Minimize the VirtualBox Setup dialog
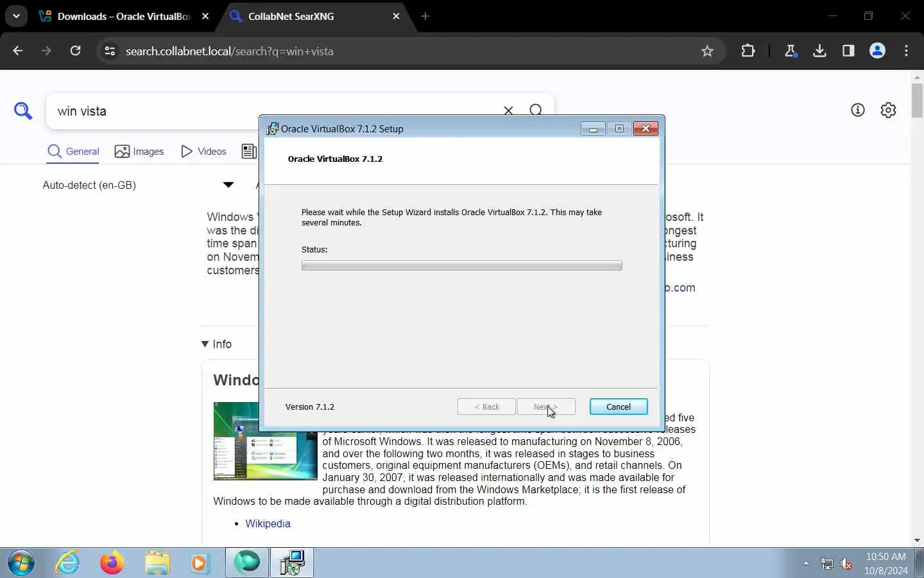 (x=593, y=128)
